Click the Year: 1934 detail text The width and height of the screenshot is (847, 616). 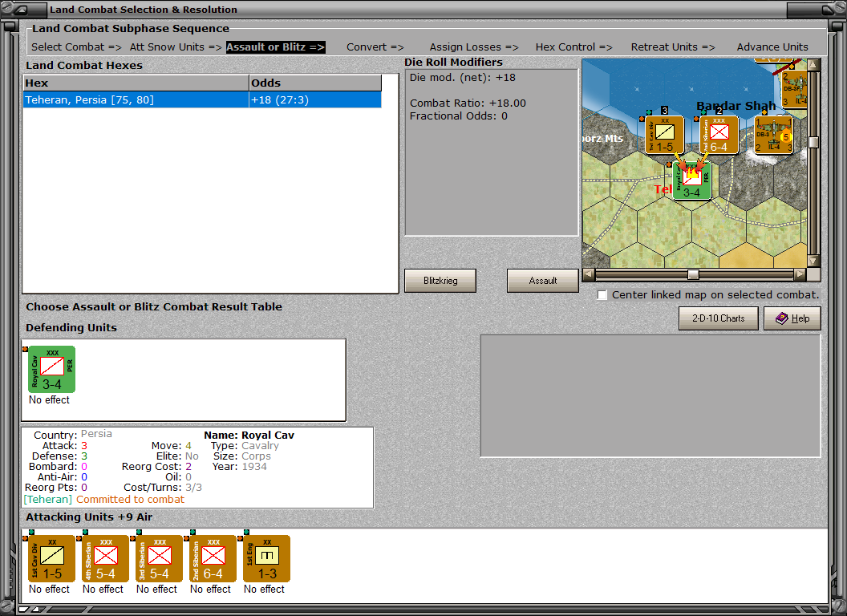239,466
